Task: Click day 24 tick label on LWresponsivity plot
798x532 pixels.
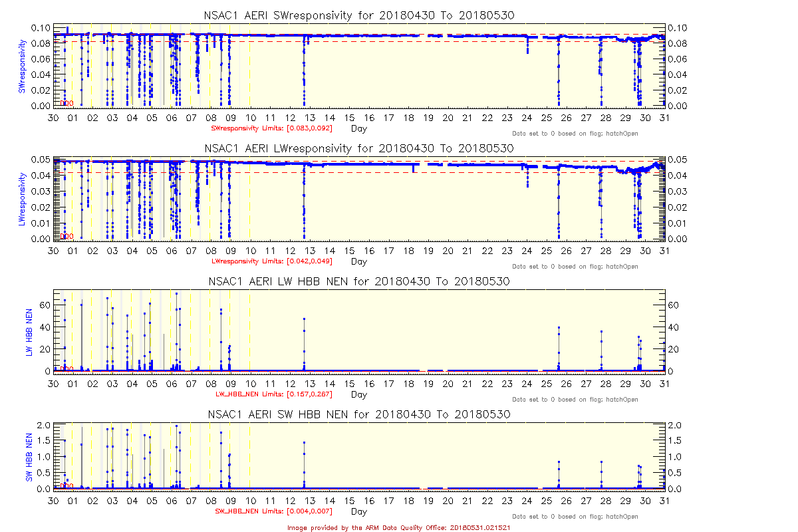Action: 527,251
